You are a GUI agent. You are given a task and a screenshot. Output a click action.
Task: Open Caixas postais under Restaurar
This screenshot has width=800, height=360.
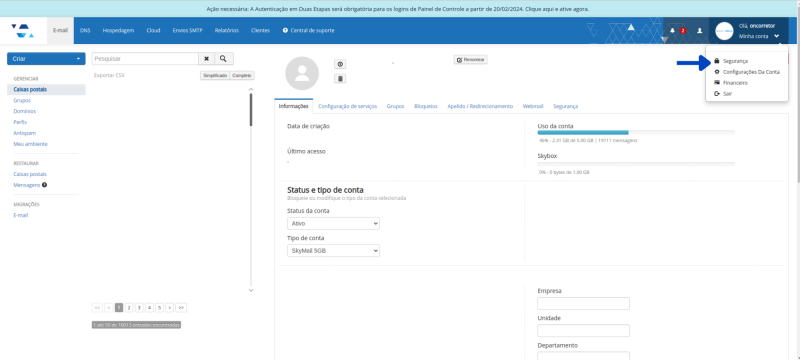tap(30, 174)
